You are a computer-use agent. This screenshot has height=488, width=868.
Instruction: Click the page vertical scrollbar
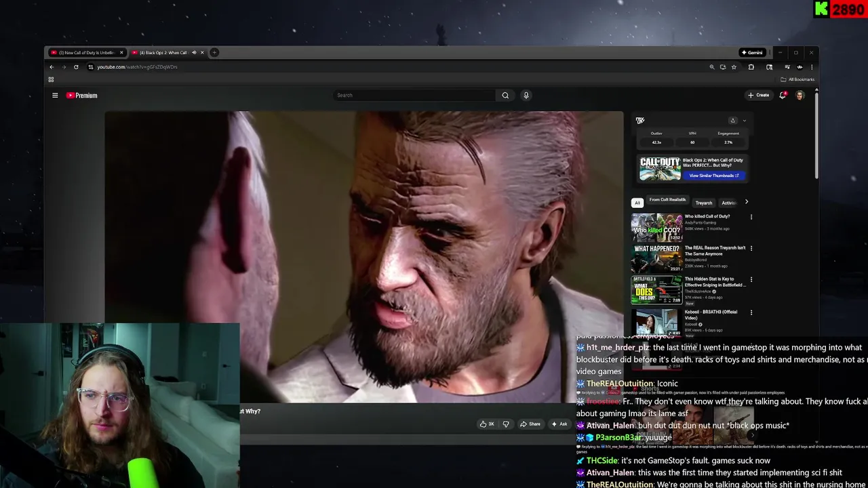point(816,136)
